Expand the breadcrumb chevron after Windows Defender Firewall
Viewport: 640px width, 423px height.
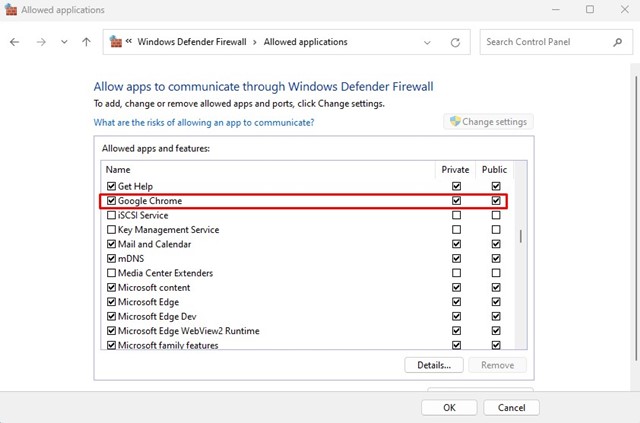pos(255,42)
